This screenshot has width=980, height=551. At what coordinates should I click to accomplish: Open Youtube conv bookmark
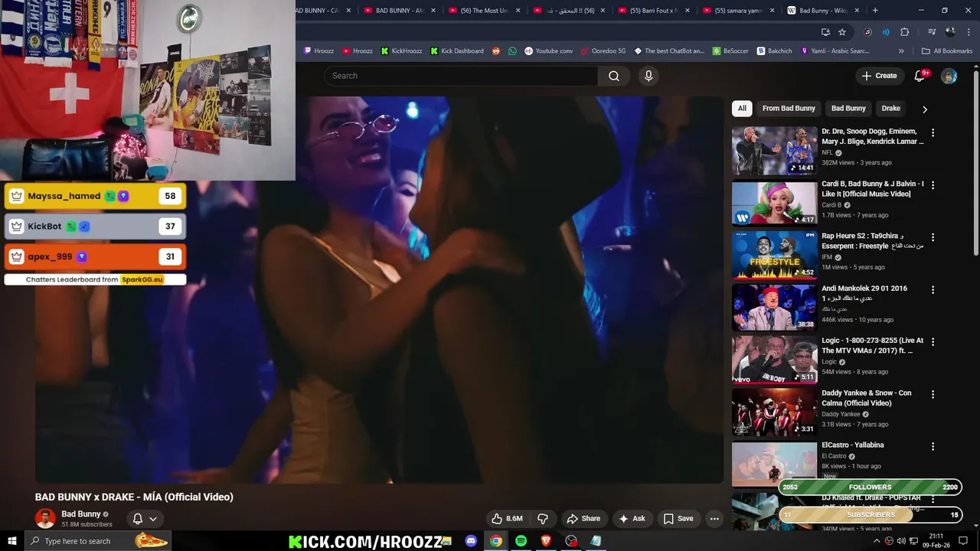tap(548, 51)
